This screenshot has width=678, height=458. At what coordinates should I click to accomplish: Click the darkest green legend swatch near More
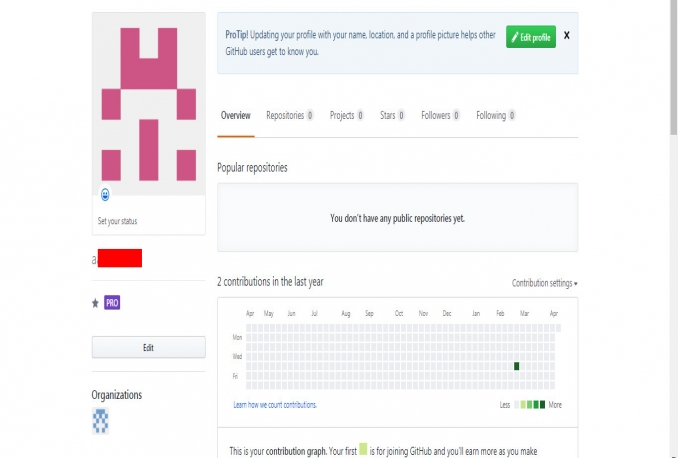541,405
